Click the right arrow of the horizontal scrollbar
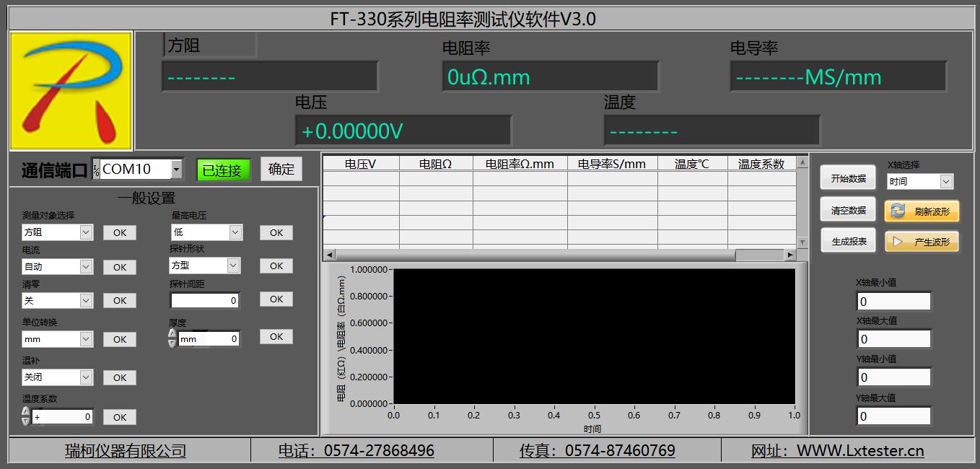This screenshot has width=980, height=469. coord(789,255)
